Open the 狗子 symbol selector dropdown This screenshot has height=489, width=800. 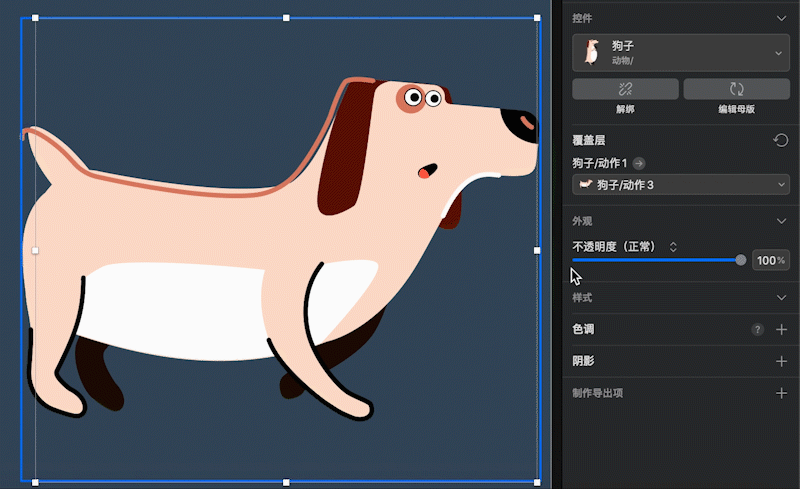click(x=681, y=53)
